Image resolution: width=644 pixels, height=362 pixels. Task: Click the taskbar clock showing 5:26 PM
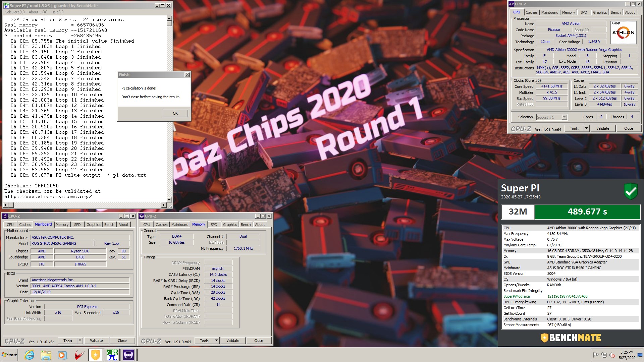tap(627, 355)
